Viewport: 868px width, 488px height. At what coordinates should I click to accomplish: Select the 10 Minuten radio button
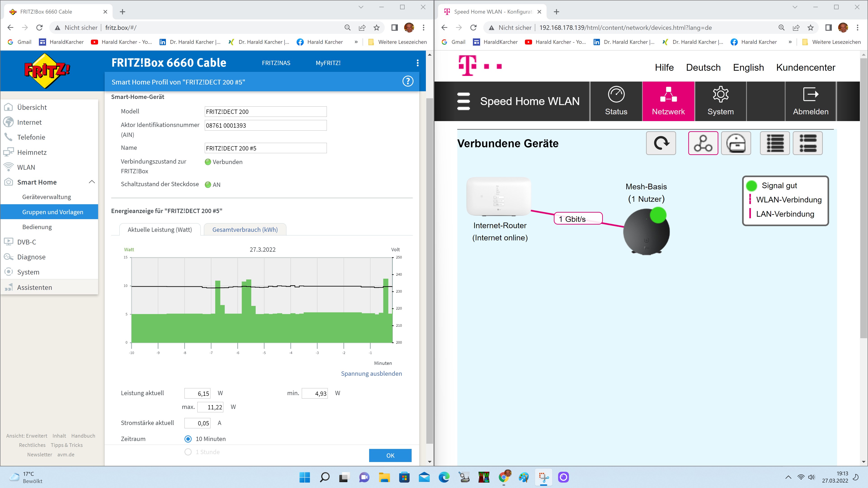pos(188,439)
